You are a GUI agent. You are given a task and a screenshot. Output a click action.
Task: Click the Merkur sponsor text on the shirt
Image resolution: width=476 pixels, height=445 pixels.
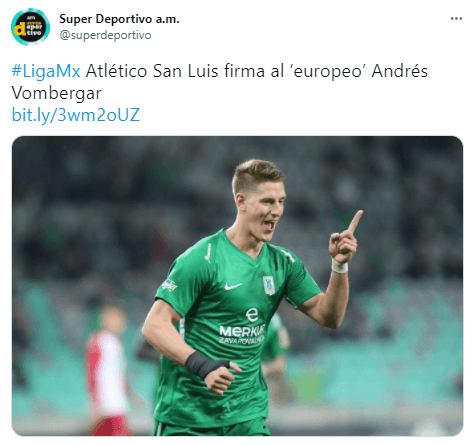click(242, 330)
